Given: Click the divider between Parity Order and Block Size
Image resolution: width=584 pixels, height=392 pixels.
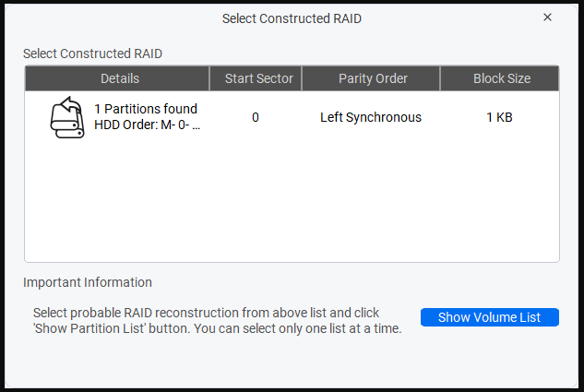Looking at the screenshot, I should [440, 78].
